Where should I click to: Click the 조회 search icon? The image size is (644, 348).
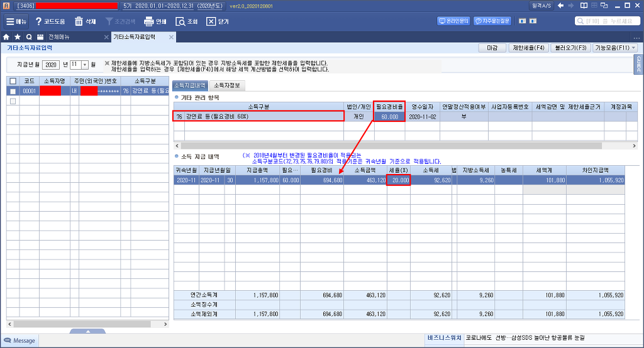tap(179, 21)
